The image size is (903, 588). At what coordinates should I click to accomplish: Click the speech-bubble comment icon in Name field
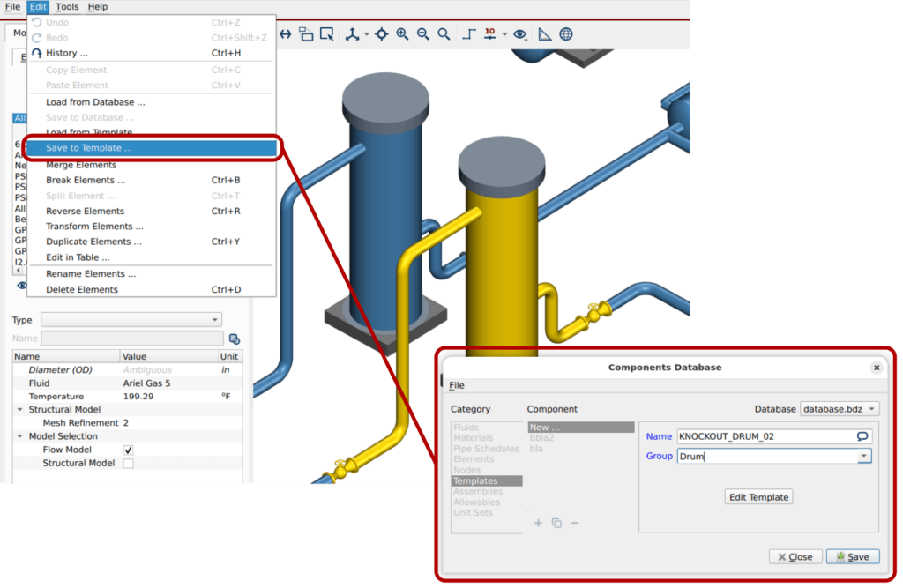pos(862,436)
